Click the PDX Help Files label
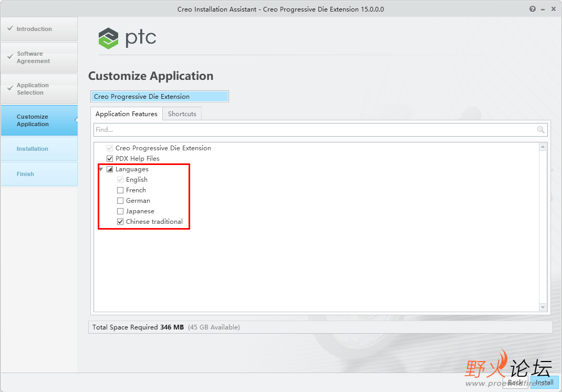This screenshot has height=392, width=562. 137,159
